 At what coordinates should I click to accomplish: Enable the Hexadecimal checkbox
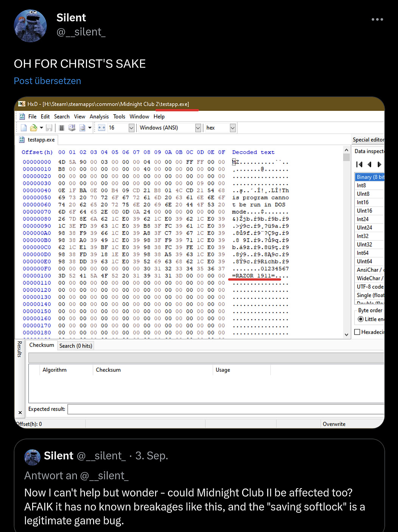(357, 332)
